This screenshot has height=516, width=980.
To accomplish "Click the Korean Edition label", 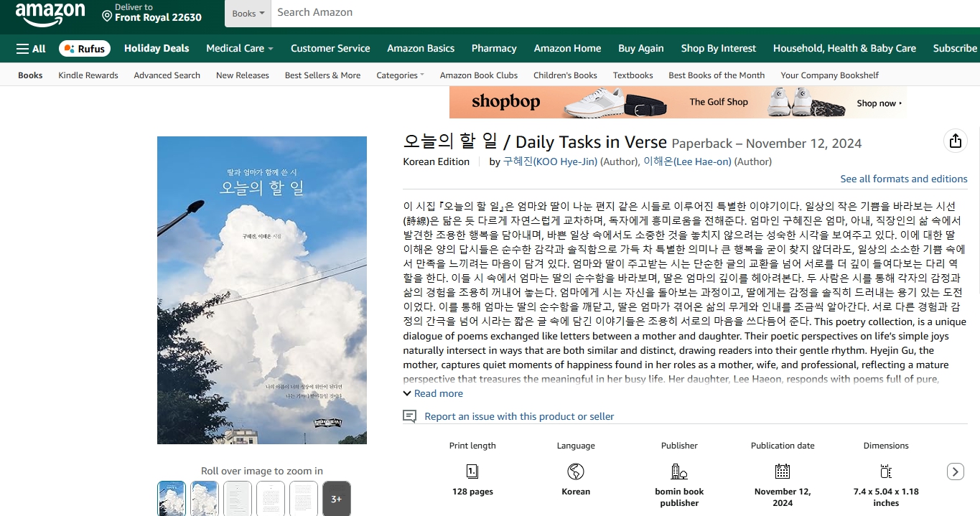I will 437,161.
